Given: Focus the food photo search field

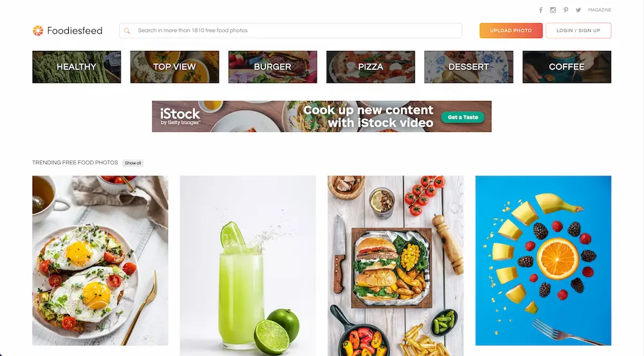Looking at the screenshot, I should (290, 30).
